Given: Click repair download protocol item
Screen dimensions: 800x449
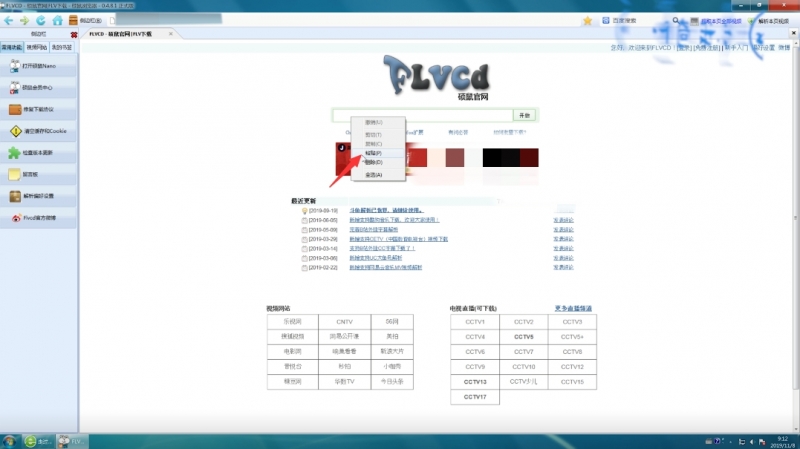Looking at the screenshot, I should (x=39, y=109).
